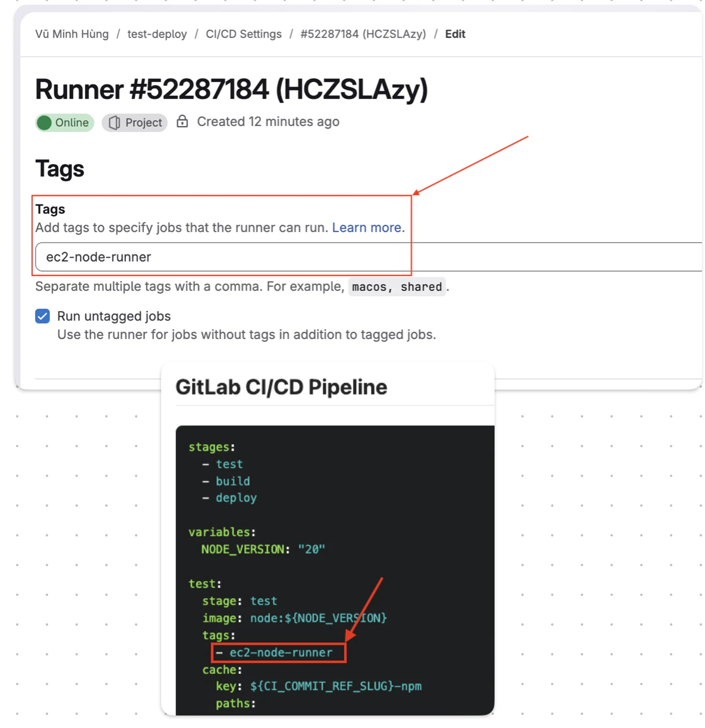Click the large Tags section heading
The image size is (705, 728).
[x=59, y=169]
